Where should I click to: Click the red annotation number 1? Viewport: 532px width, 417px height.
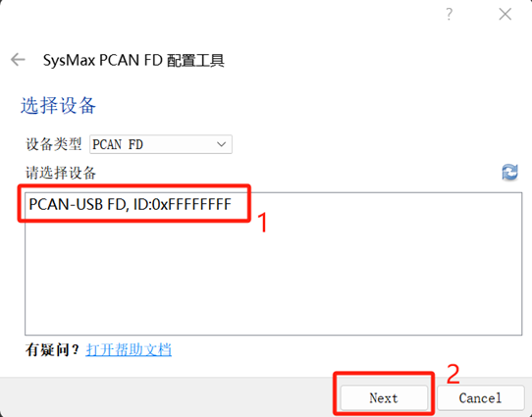coord(262,222)
